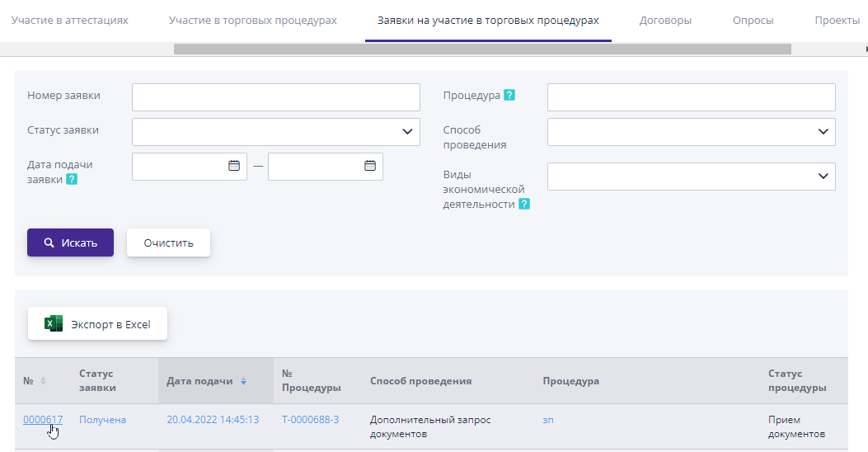Screen dimensions: 868x452
Task: Click help icon near Виды экономической деятельности
Action: [x=524, y=204]
